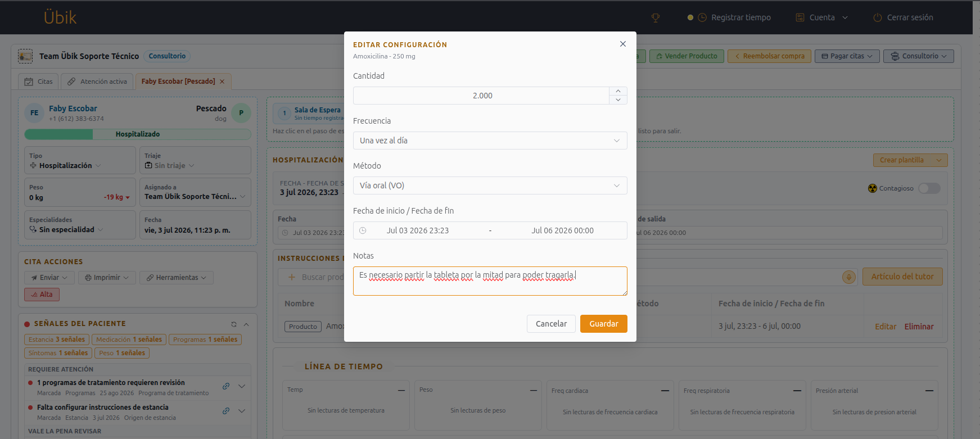
Task: Click the -19 kg weight change indicator
Action: tap(116, 197)
